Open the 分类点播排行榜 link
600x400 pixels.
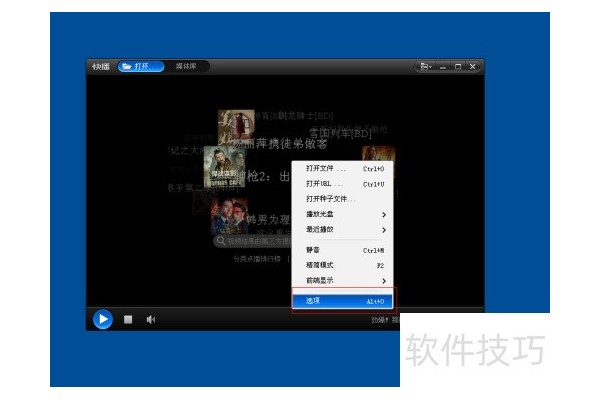(x=257, y=259)
